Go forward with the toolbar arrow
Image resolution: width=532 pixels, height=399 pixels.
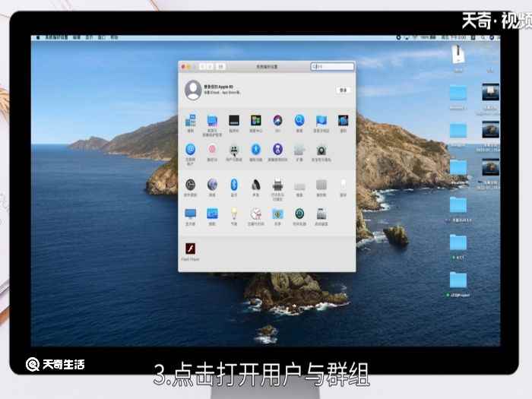(210, 67)
